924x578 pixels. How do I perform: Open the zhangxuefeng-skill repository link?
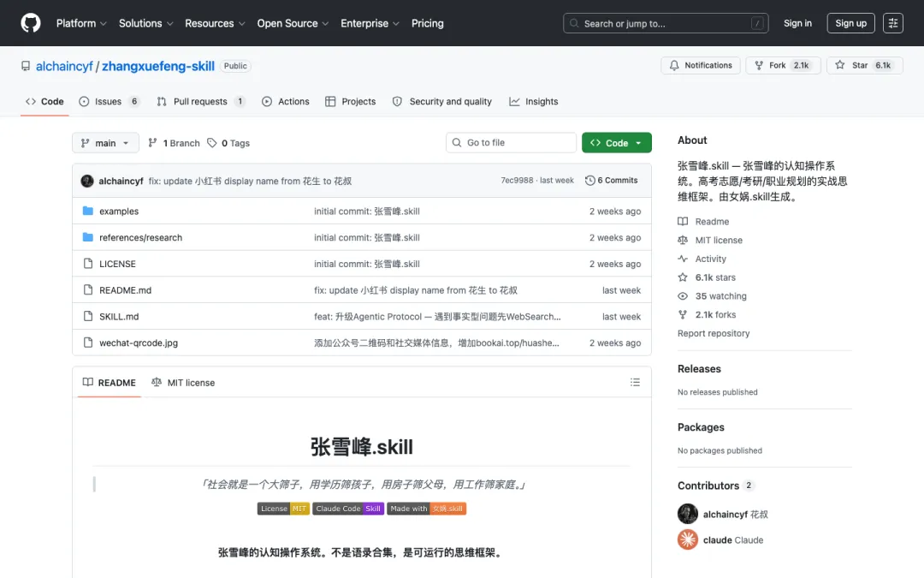[x=158, y=66]
